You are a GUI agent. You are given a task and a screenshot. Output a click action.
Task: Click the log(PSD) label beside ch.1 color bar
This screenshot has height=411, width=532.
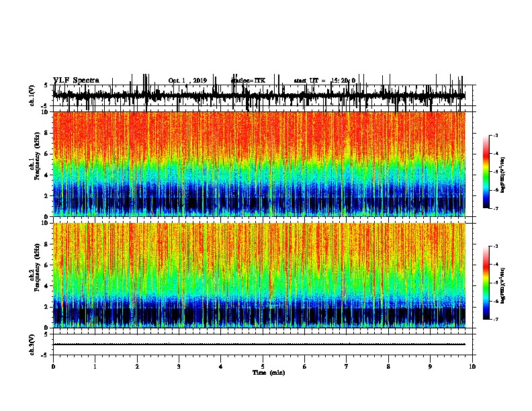coord(502,175)
